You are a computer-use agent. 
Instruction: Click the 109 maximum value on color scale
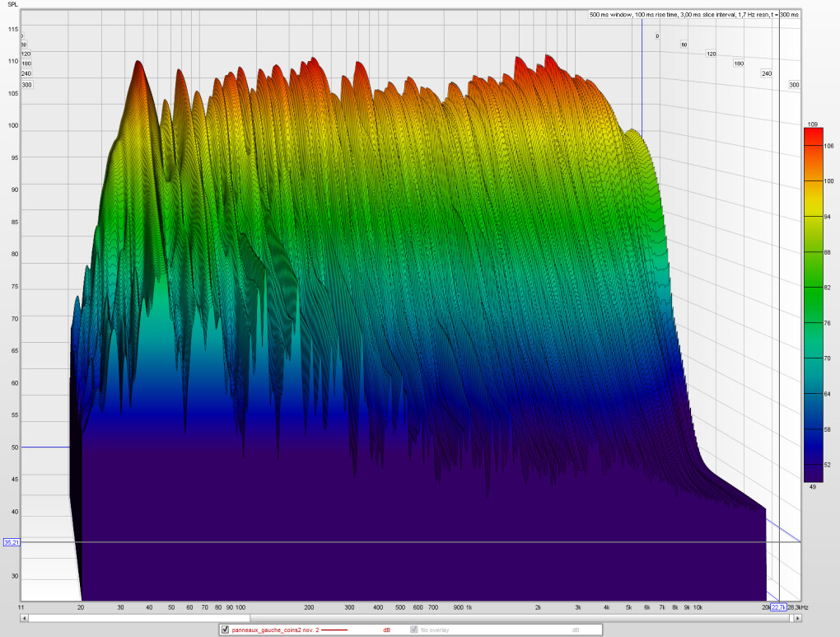pos(812,124)
